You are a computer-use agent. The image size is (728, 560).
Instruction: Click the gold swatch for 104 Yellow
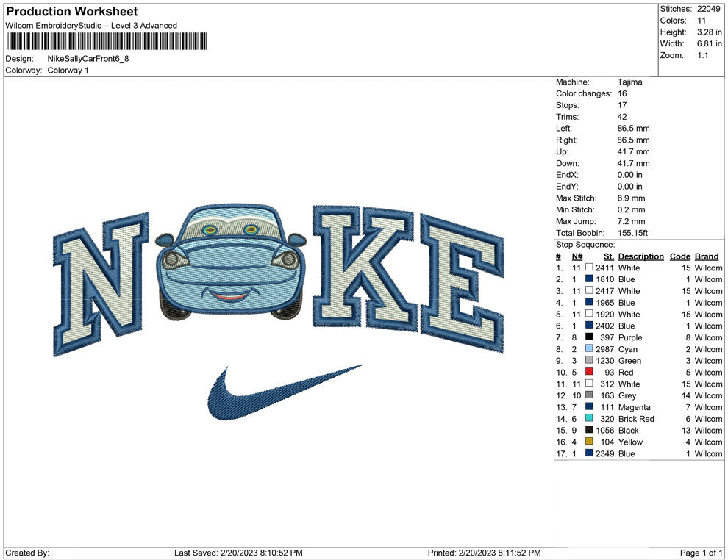coord(589,441)
